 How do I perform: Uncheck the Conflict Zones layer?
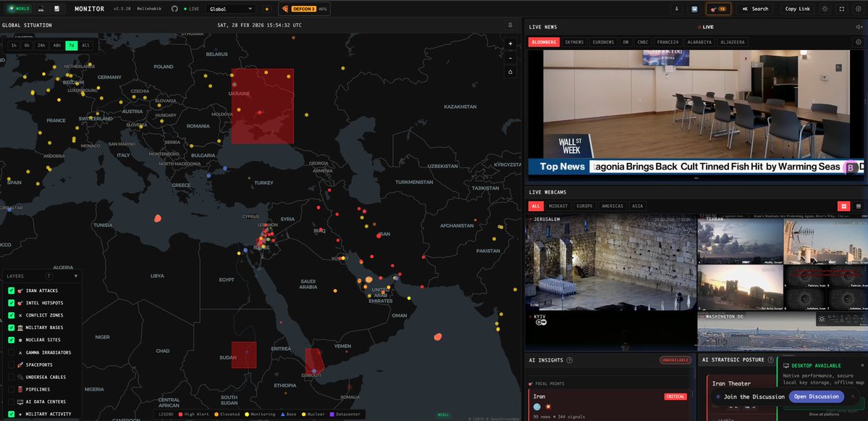coord(11,315)
